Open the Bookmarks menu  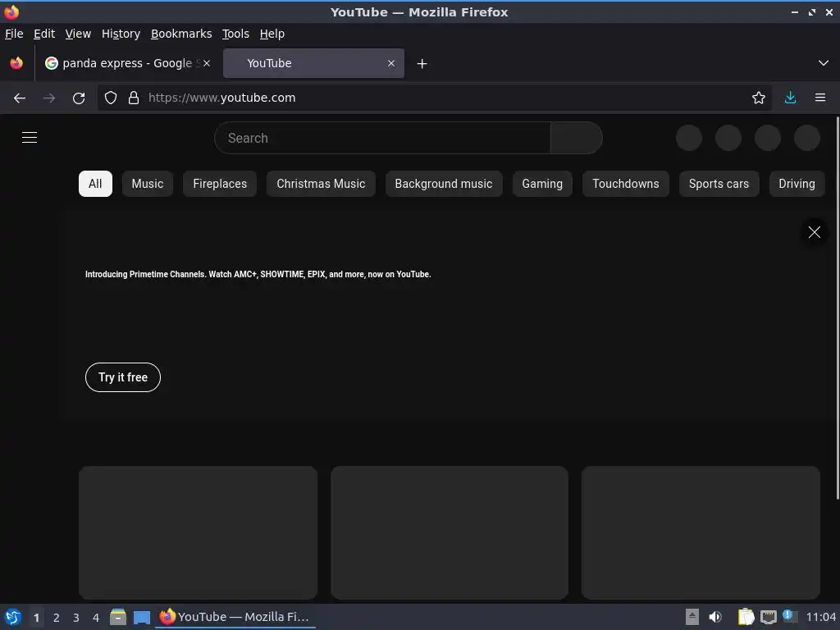tap(181, 34)
